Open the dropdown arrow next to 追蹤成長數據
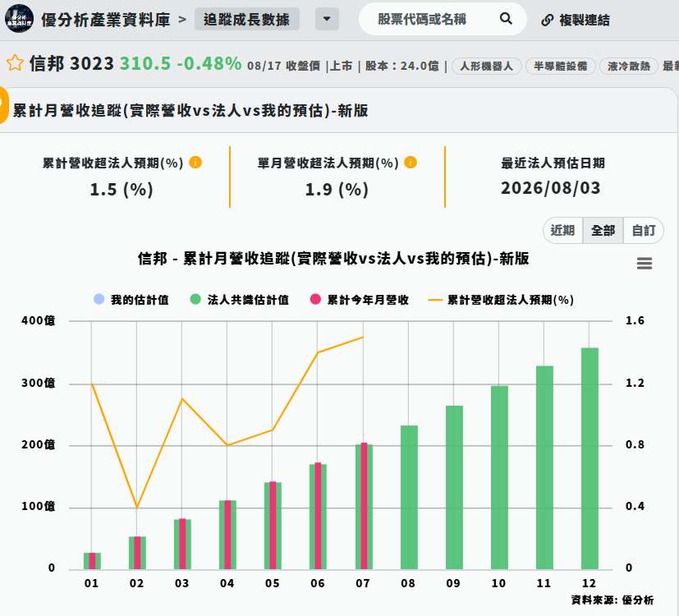679x616 pixels. pyautogui.click(x=327, y=19)
